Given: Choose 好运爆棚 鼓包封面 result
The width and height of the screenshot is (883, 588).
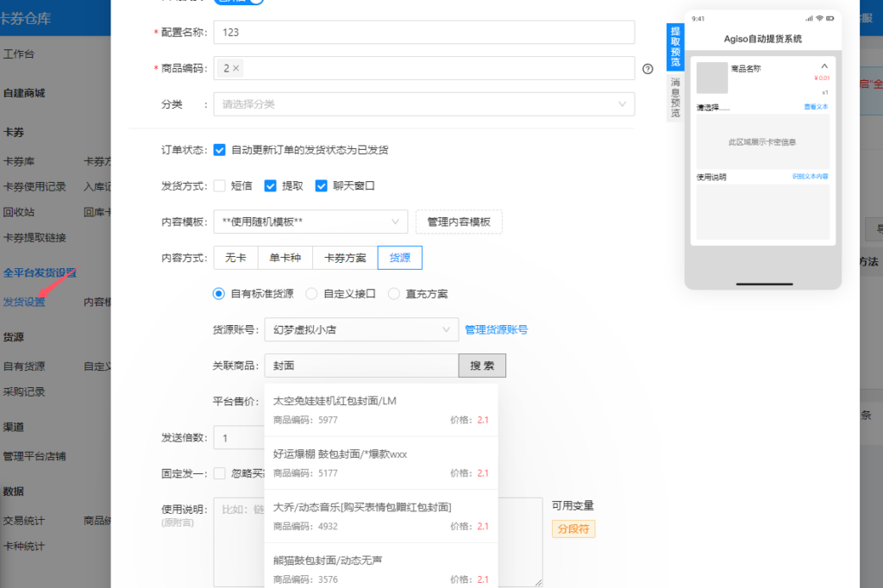Looking at the screenshot, I should pos(380,463).
